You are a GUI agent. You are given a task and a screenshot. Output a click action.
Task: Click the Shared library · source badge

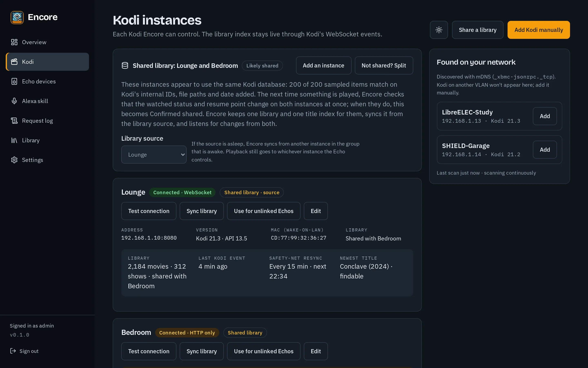pyautogui.click(x=252, y=193)
